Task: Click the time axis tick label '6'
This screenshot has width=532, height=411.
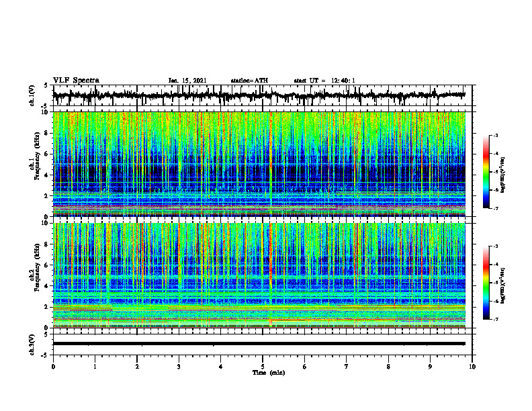Action: (x=305, y=367)
